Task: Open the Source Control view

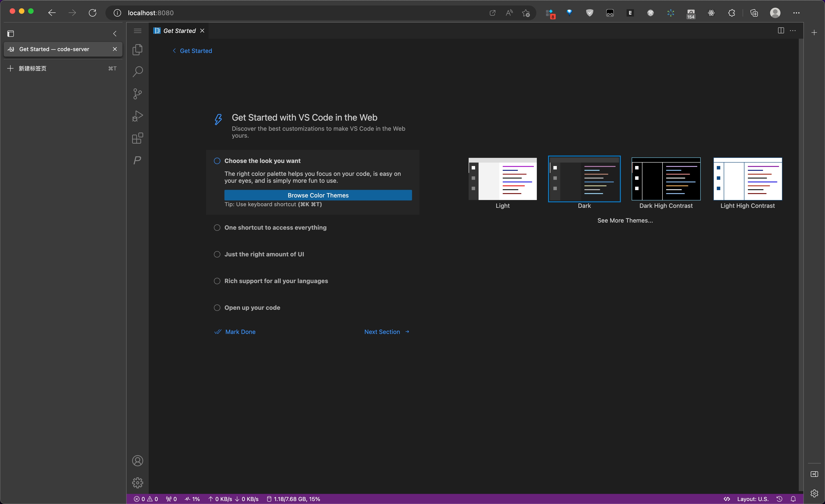Action: [137, 94]
